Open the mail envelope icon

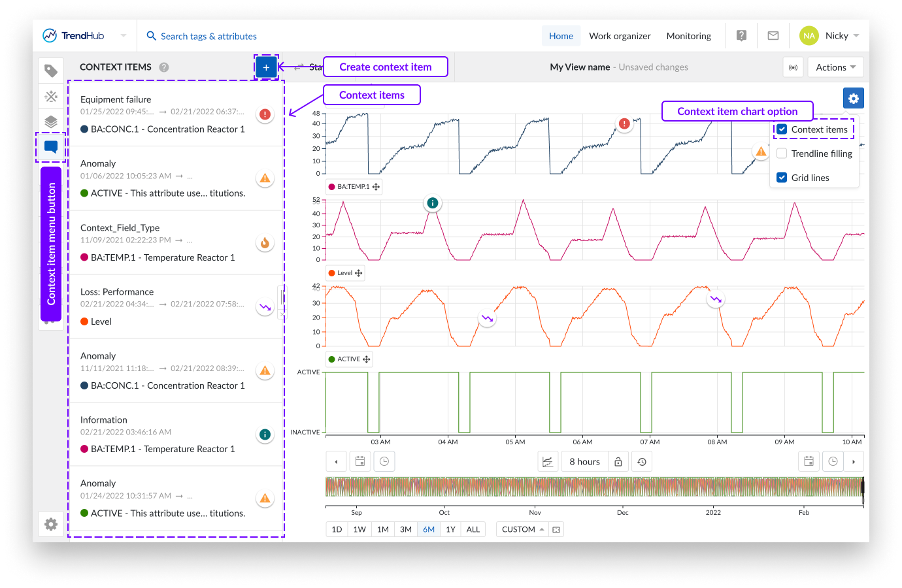click(x=773, y=36)
